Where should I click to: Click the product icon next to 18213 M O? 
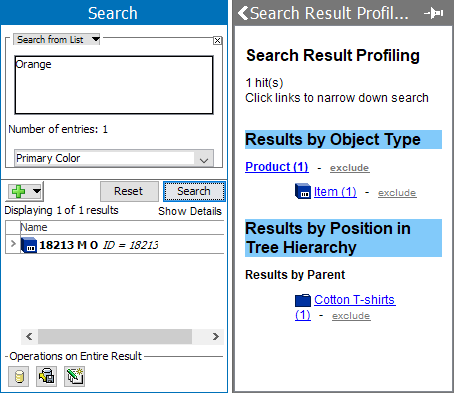click(29, 245)
